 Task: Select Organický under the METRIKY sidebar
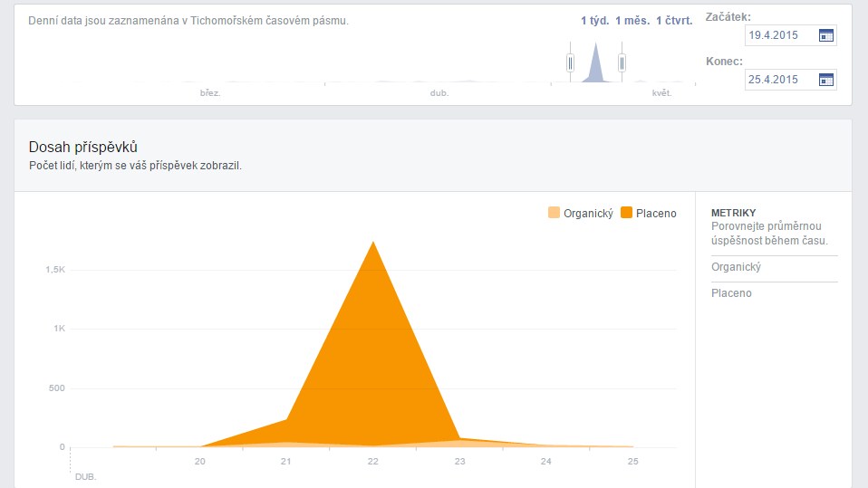coord(736,267)
